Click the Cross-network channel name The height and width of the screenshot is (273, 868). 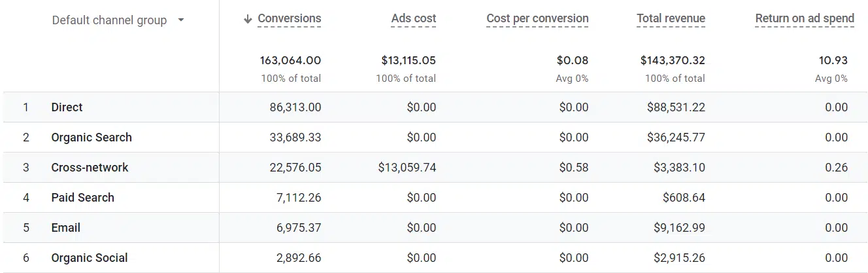pos(90,168)
